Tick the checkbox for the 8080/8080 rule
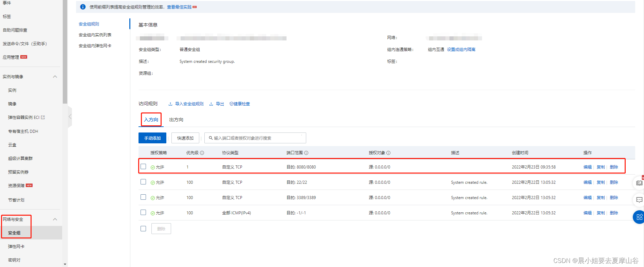Viewport: 644px width, 267px height. click(x=143, y=166)
